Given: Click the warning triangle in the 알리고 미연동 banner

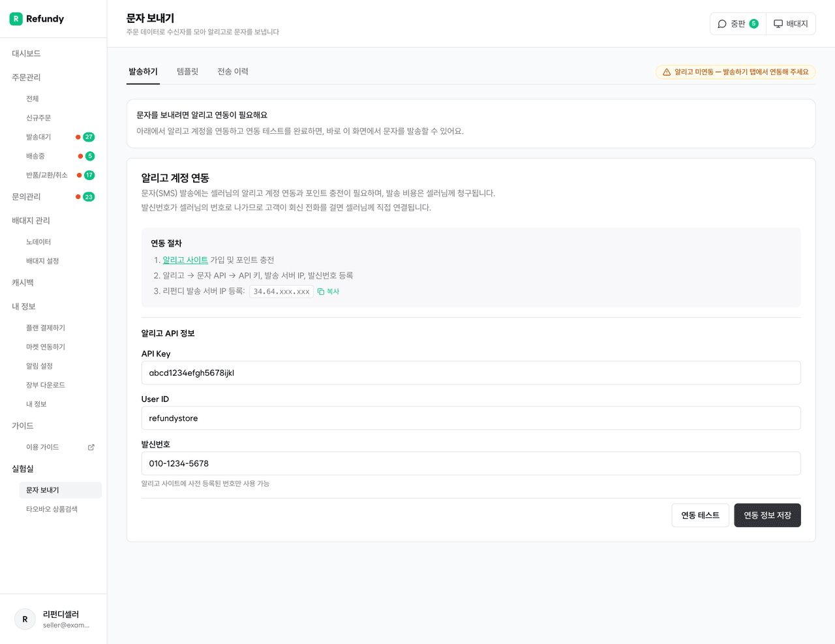Looking at the screenshot, I should (x=667, y=72).
